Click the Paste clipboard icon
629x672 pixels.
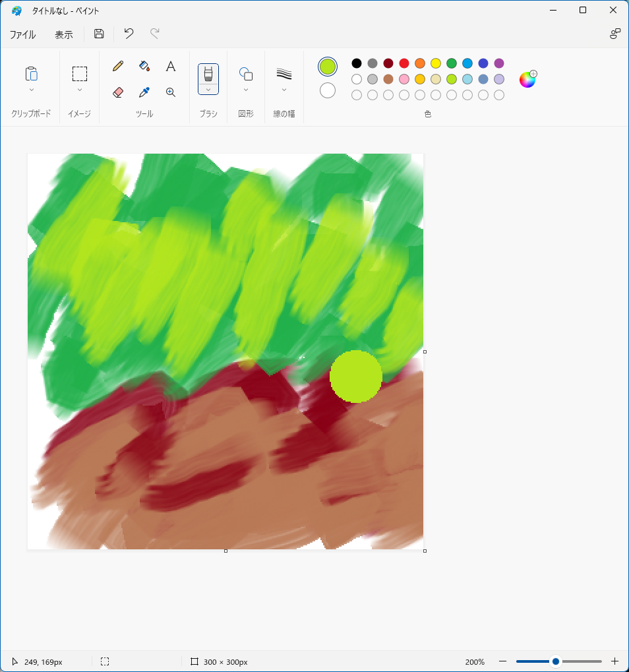(31, 74)
